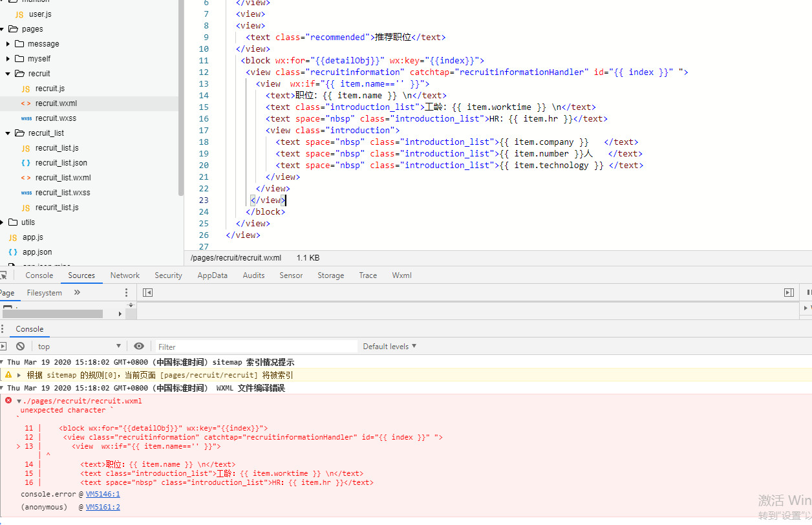Click the eye live expression icon
This screenshot has height=525, width=812.
pyautogui.click(x=138, y=347)
